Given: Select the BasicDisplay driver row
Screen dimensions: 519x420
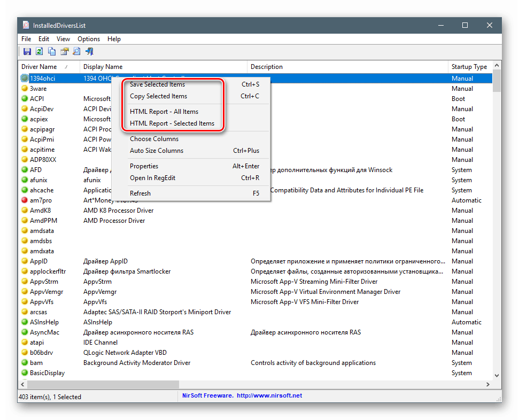Looking at the screenshot, I should pyautogui.click(x=47, y=373).
